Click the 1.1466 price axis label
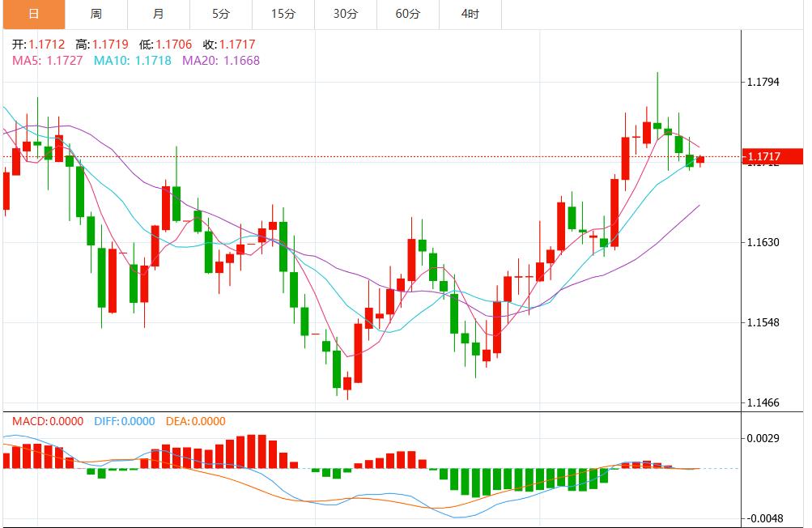This screenshot has height=528, width=812. tap(764, 402)
